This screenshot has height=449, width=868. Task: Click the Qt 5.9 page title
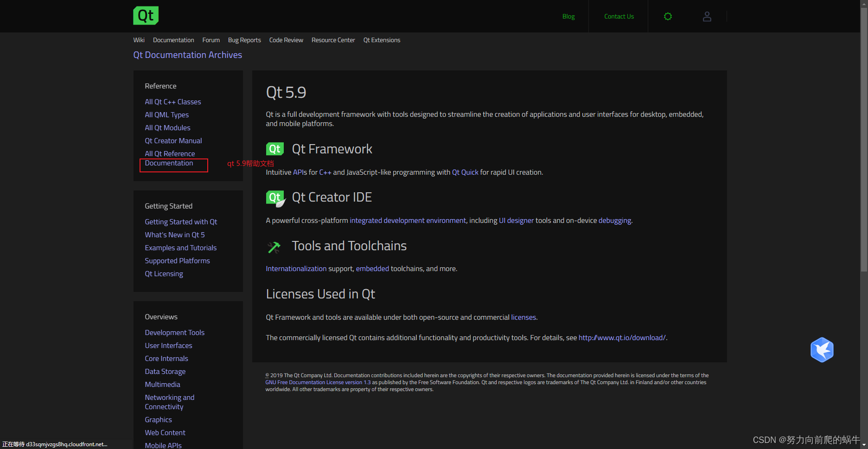286,92
